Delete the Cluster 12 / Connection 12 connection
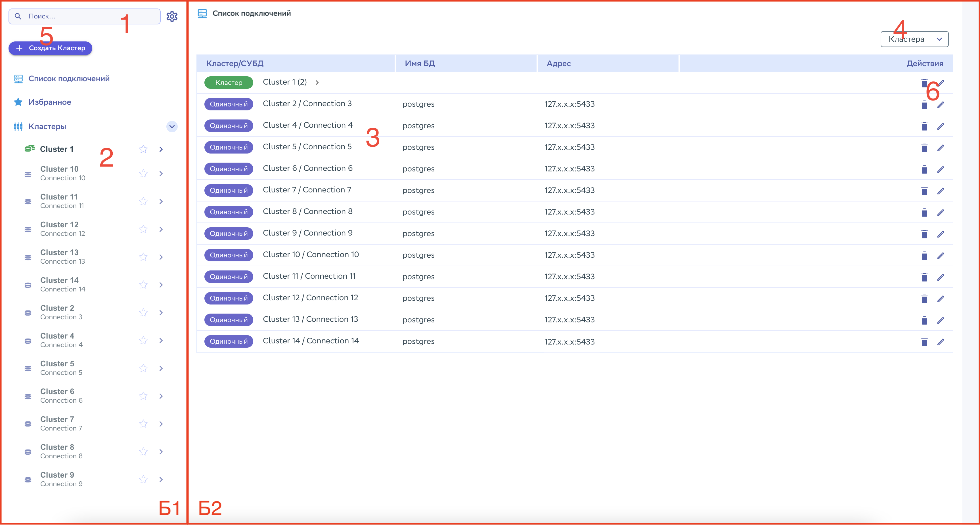980x525 pixels. (x=924, y=299)
